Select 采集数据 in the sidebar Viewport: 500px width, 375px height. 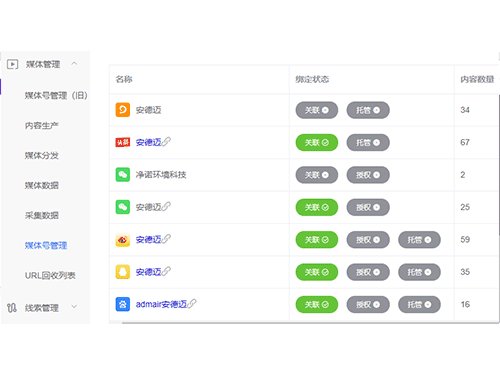point(42,216)
